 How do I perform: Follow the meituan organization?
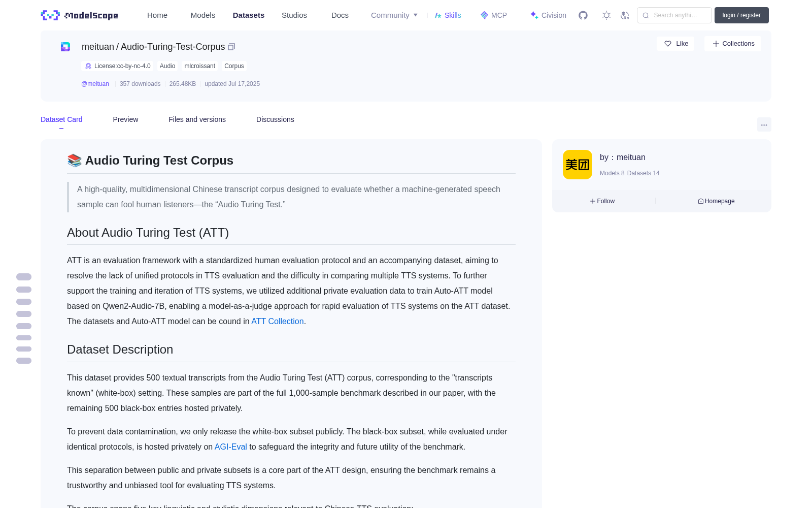click(x=602, y=201)
